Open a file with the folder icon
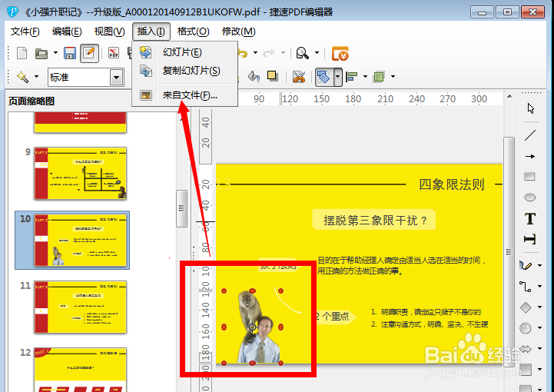Viewport: 554px width, 392px height. (41, 54)
